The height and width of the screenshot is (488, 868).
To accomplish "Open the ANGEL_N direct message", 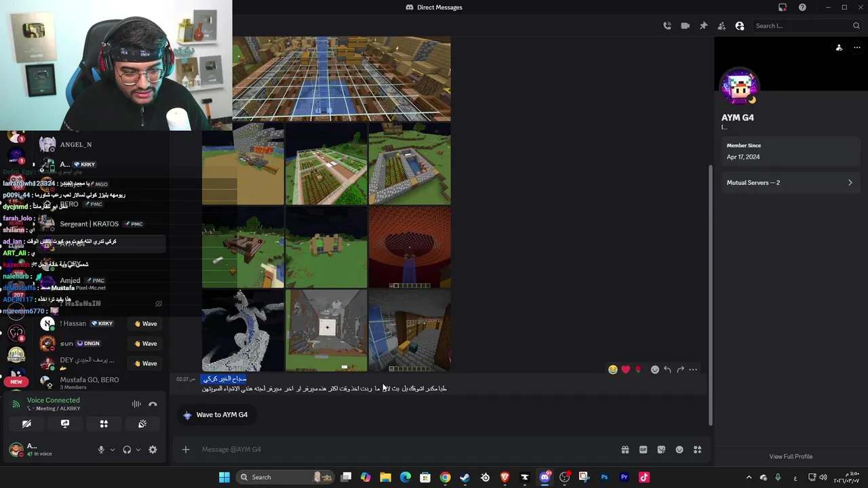I will [102, 144].
